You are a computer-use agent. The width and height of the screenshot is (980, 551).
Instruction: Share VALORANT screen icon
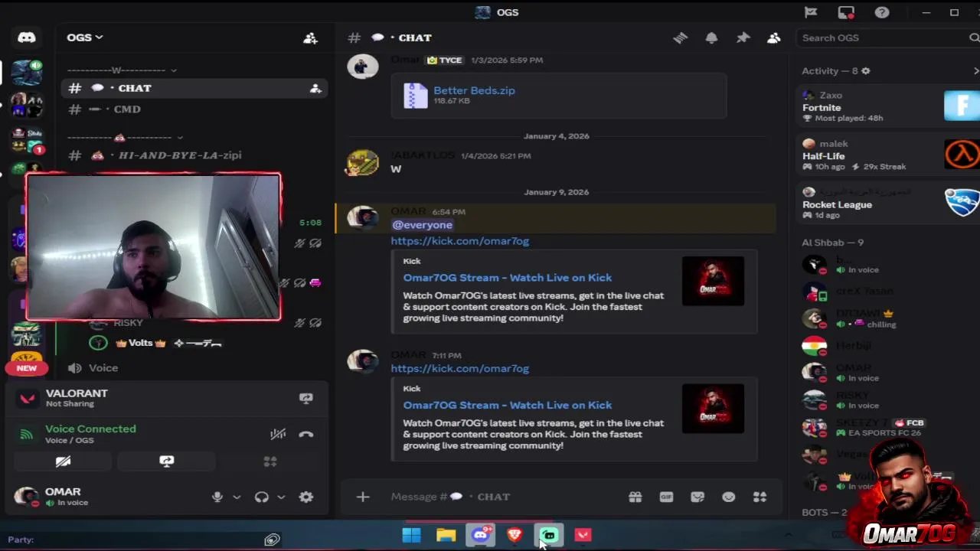point(305,398)
